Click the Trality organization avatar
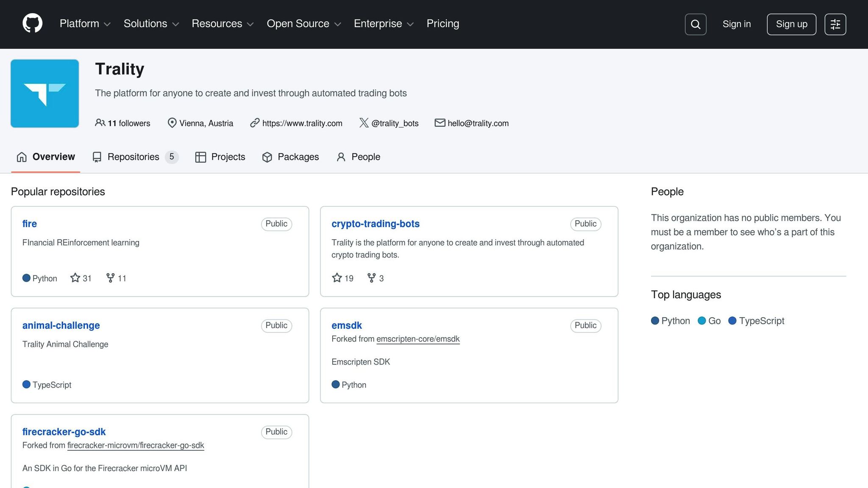This screenshot has width=868, height=488. click(45, 93)
